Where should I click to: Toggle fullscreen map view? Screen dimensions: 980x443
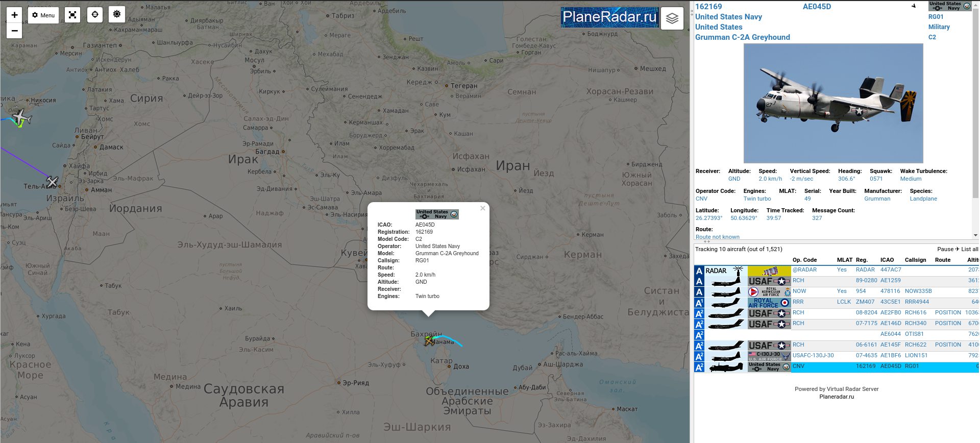point(72,15)
